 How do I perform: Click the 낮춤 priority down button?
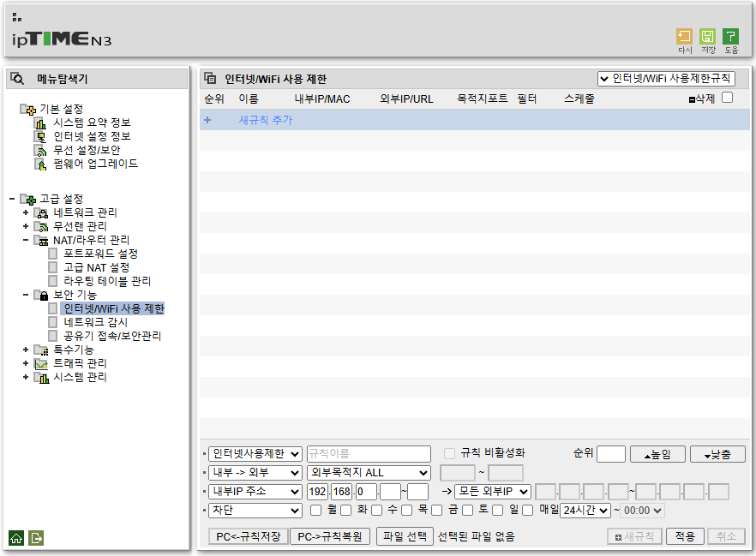click(717, 454)
